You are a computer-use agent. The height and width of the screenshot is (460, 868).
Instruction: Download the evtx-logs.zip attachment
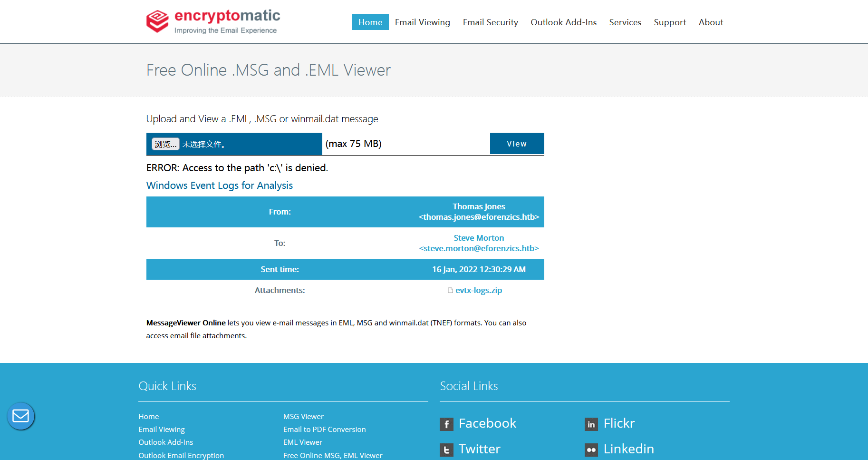pos(479,290)
